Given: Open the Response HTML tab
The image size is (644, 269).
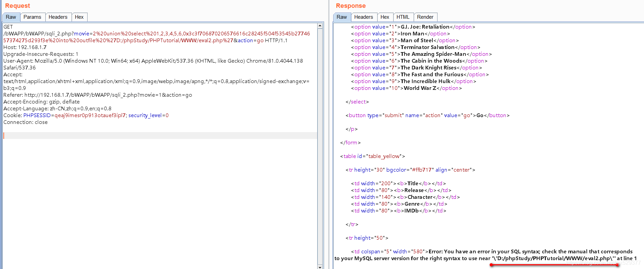Looking at the screenshot, I should [x=403, y=17].
